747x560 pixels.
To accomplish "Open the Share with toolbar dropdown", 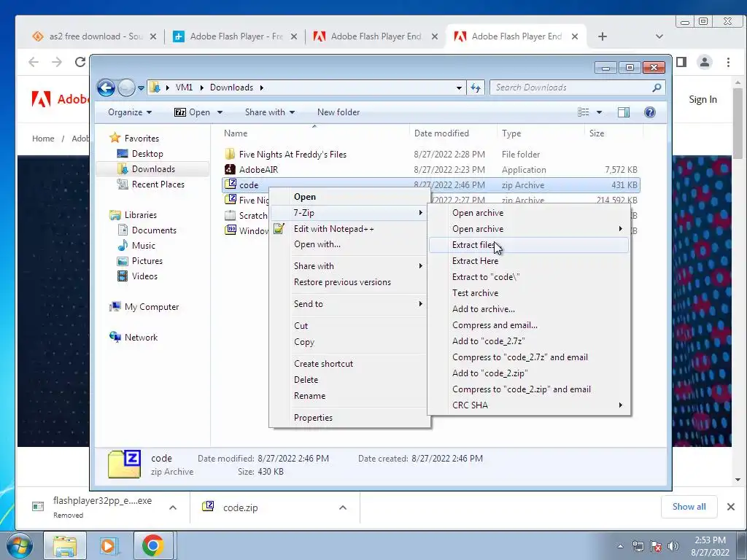I will [x=270, y=112].
